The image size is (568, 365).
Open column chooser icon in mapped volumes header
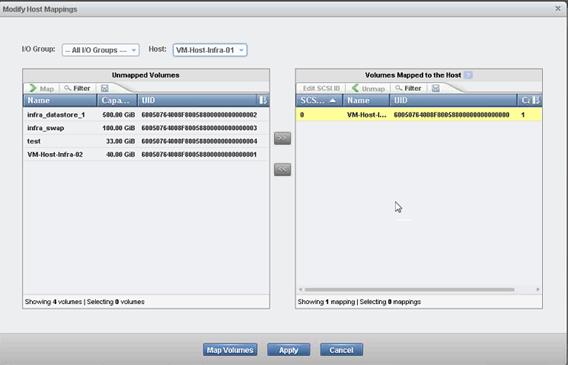pos(536,100)
